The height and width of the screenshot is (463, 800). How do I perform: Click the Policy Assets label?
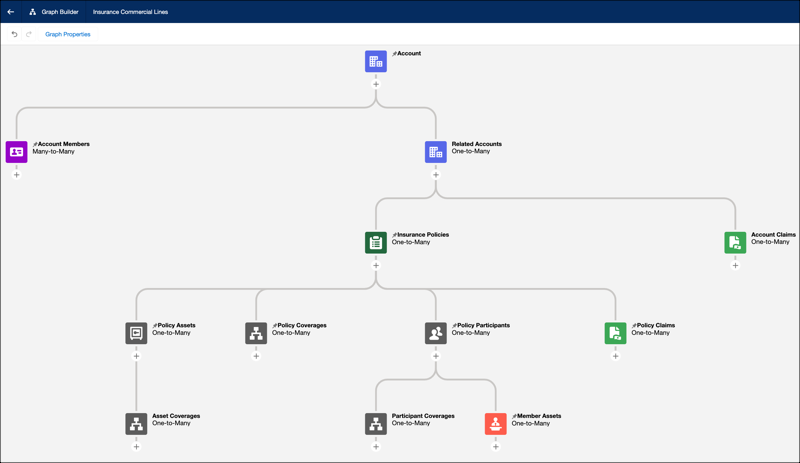[177, 325]
